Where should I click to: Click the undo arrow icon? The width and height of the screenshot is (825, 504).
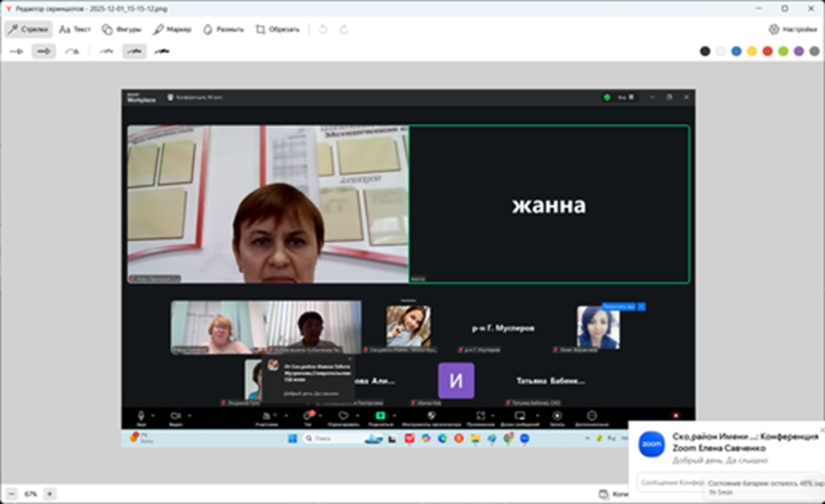coord(323,29)
